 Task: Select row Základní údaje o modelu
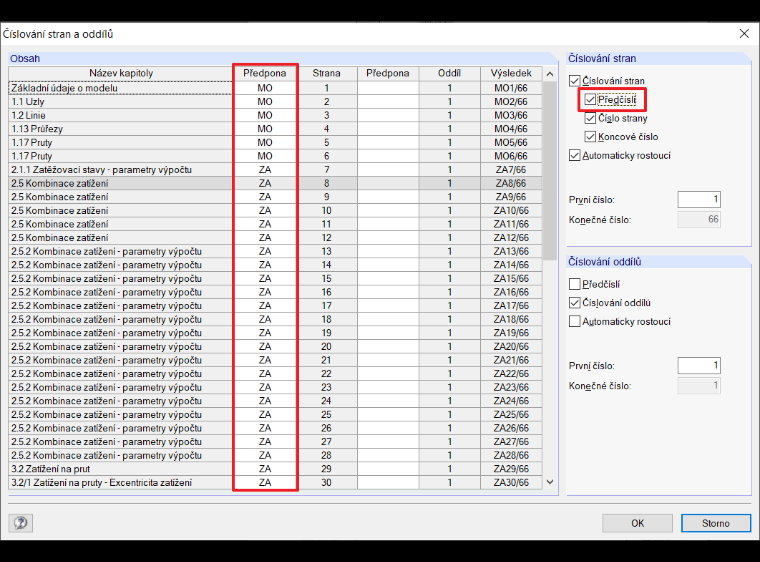(121, 88)
